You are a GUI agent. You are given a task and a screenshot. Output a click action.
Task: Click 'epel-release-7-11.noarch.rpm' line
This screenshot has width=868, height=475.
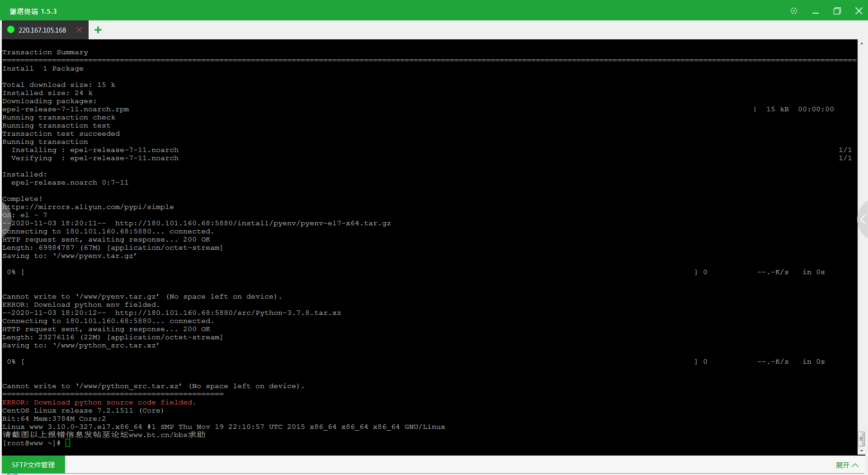tap(66, 109)
